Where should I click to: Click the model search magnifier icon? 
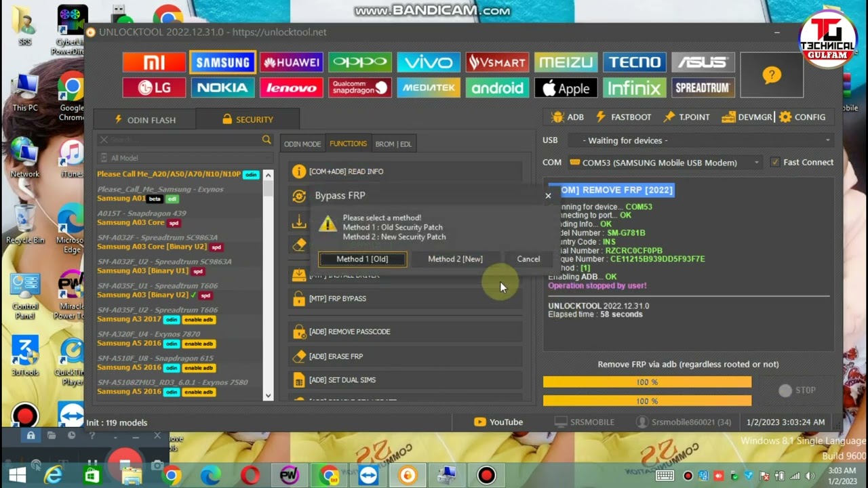pos(267,140)
